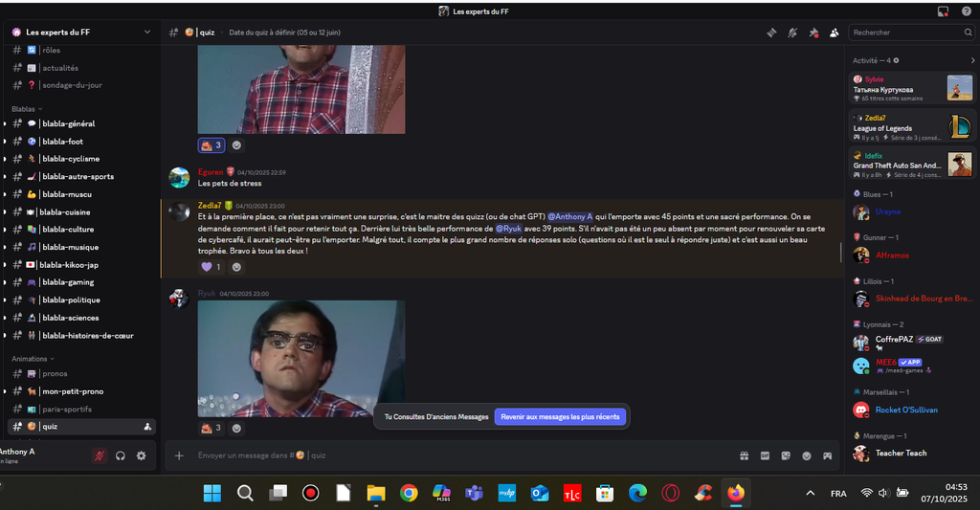This screenshot has width=980, height=510.
Task: Click Revenir aux messages les plus récents
Action: point(560,417)
